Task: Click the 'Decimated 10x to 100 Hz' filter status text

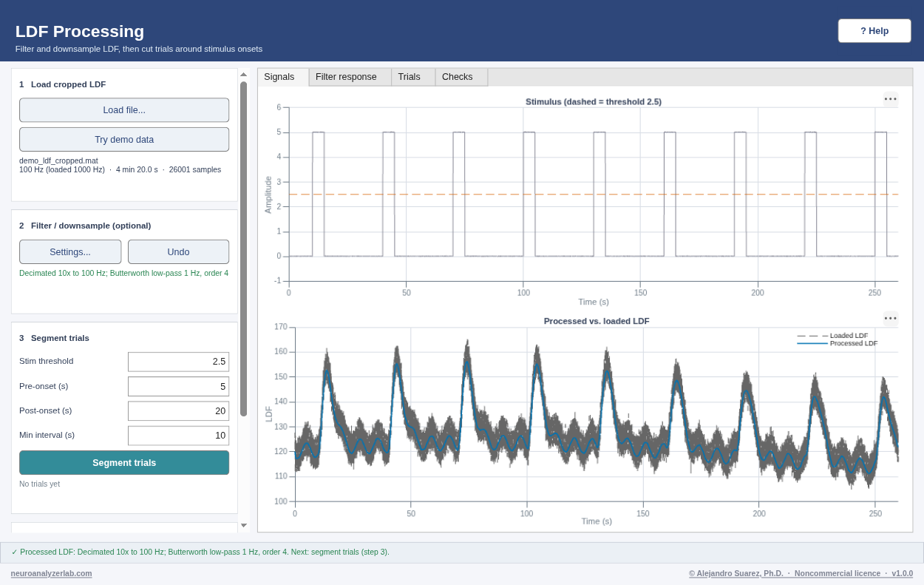Action: pyautogui.click(x=123, y=273)
